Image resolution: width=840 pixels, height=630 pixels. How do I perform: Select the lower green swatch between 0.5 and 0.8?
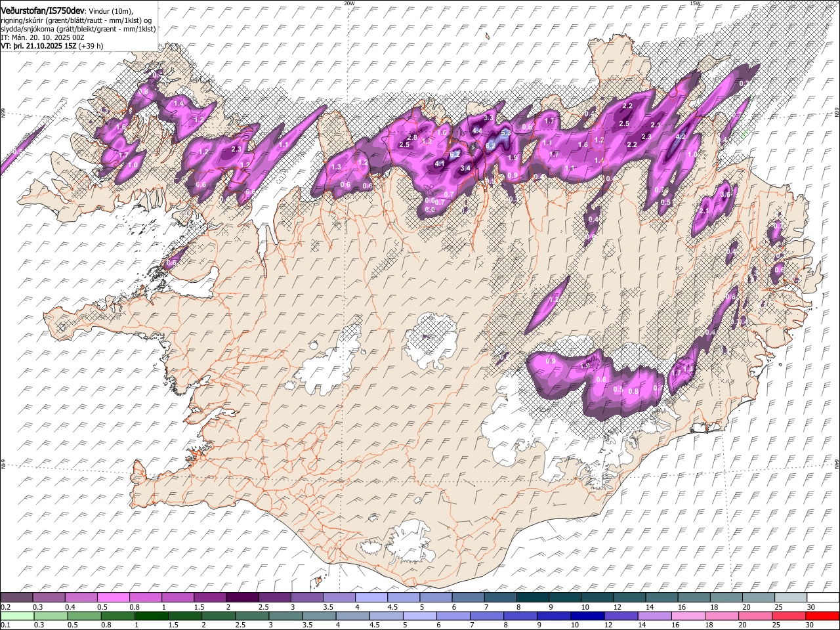point(84,616)
